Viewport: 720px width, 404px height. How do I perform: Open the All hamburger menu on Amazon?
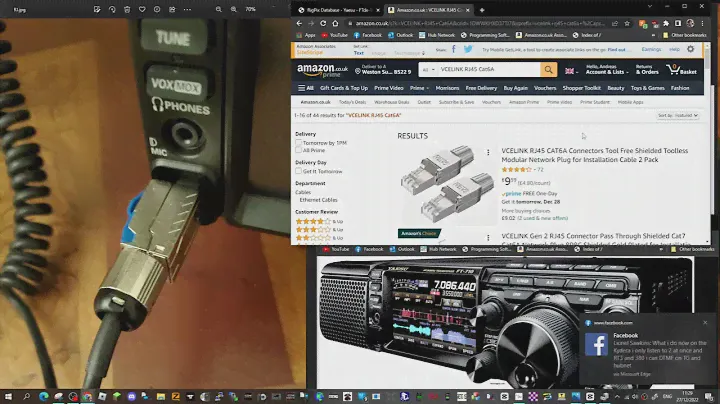305,88
